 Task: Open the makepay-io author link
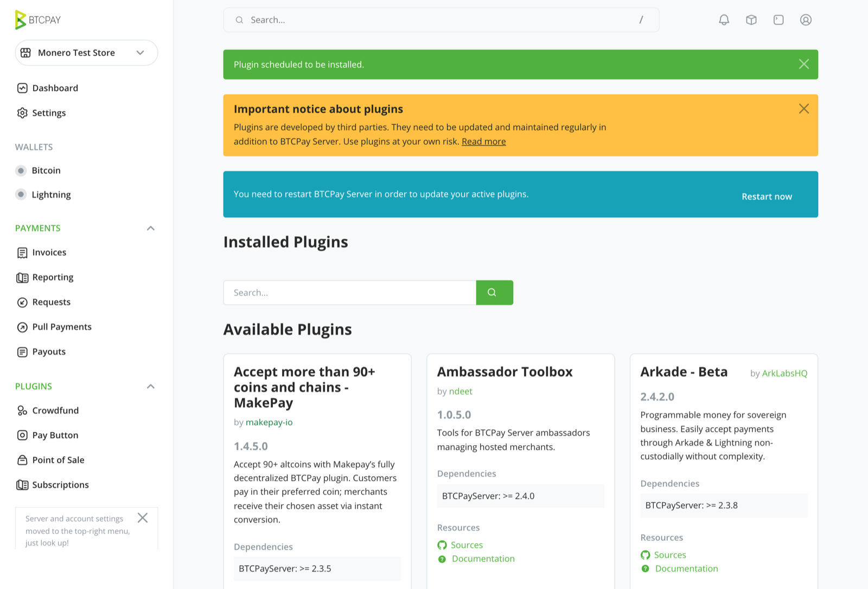pos(269,422)
